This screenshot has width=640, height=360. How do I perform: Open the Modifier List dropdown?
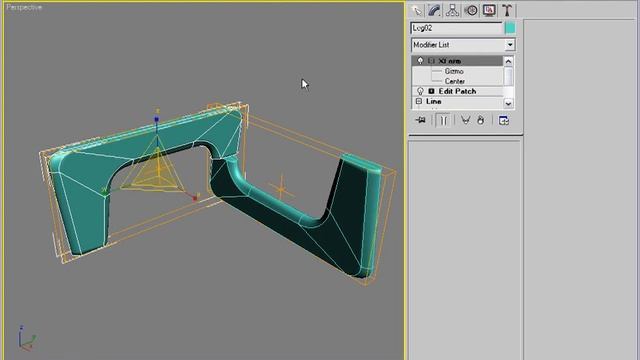tap(510, 44)
